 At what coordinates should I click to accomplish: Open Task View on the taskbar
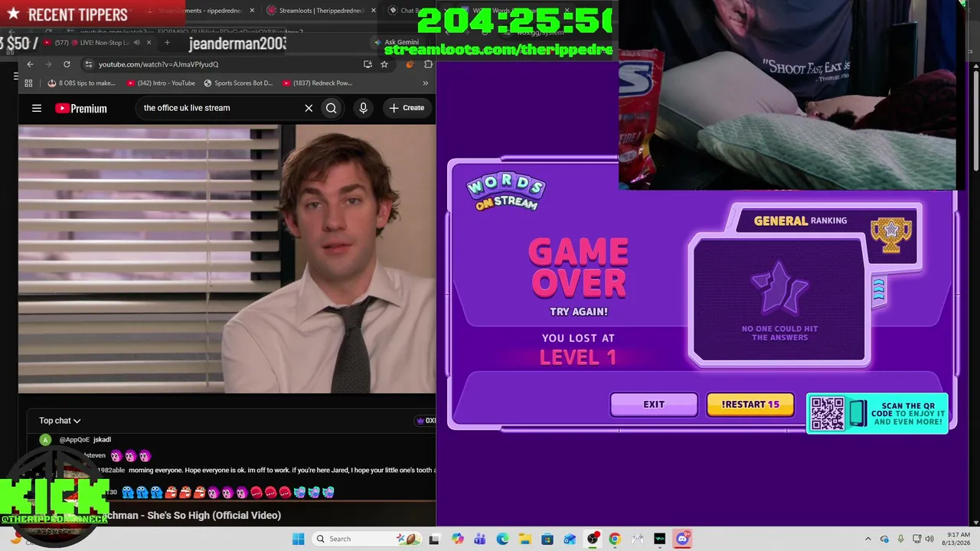click(x=435, y=539)
